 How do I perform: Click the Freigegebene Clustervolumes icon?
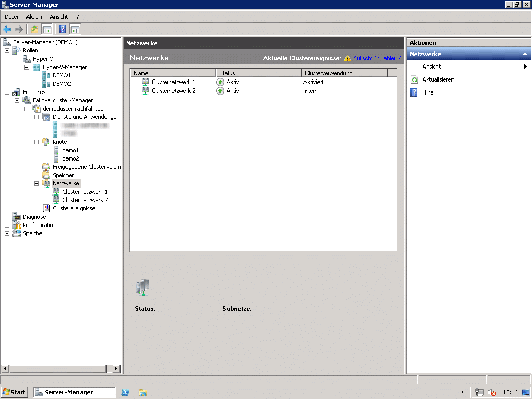coord(46,167)
